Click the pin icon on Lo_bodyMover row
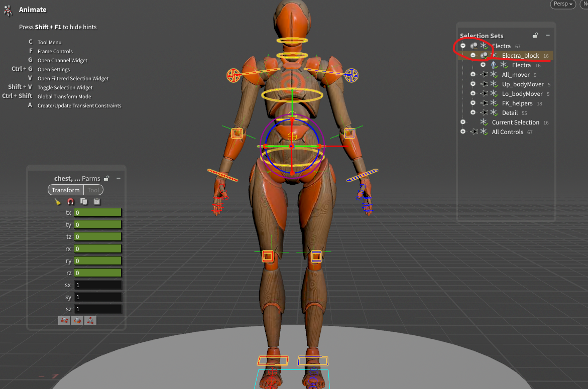Viewport: 588px width, 389px height. coord(484,94)
